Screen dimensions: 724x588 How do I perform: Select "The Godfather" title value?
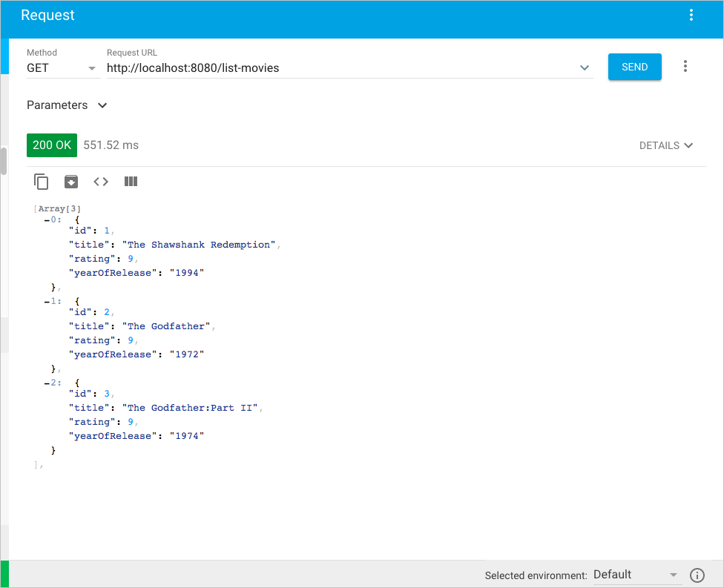click(x=166, y=326)
